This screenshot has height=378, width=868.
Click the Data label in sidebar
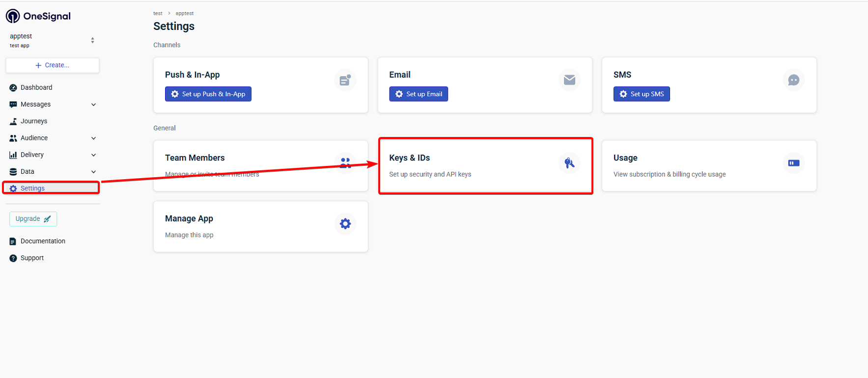pos(28,172)
